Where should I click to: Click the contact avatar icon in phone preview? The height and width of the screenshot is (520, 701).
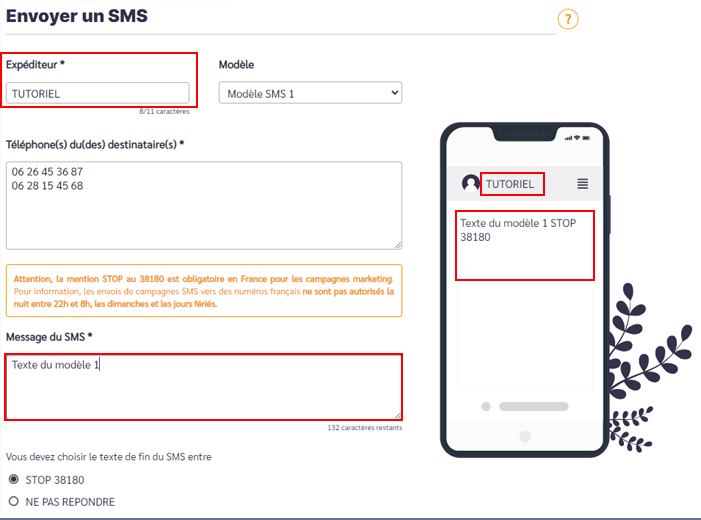point(470,184)
